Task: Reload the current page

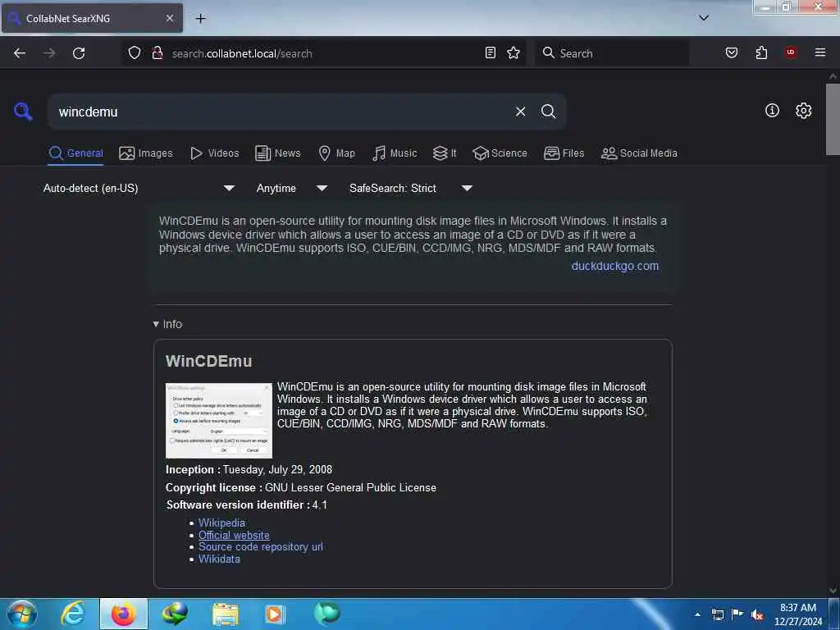Action: [x=79, y=53]
